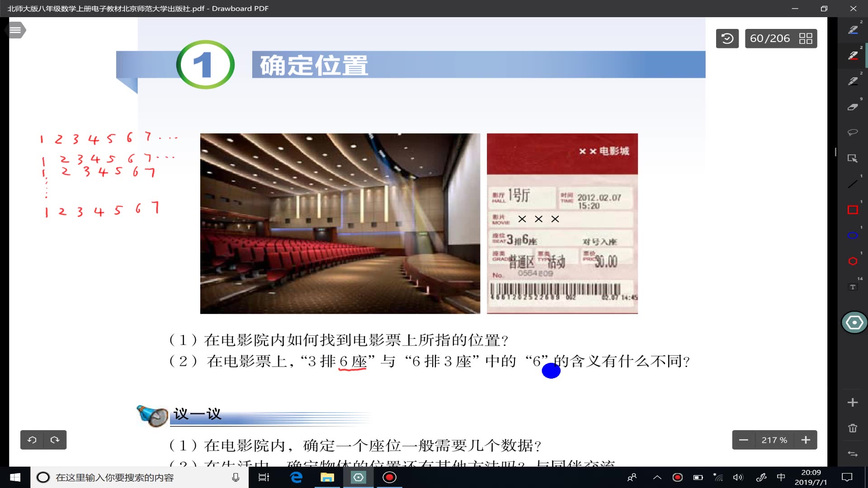
Task: Undo the last annotation
Action: pyautogui.click(x=32, y=440)
